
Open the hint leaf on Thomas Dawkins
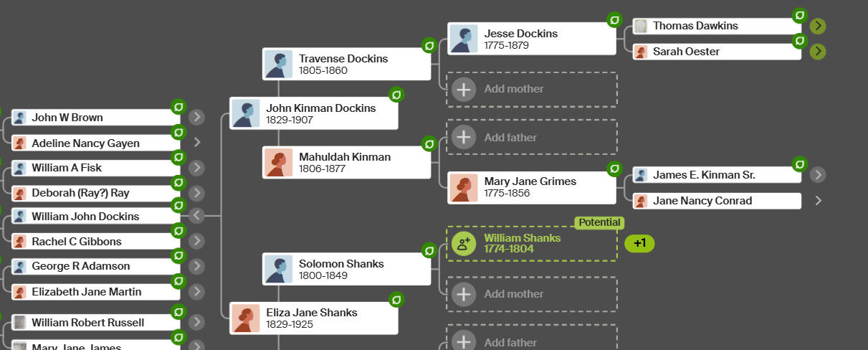(x=800, y=16)
